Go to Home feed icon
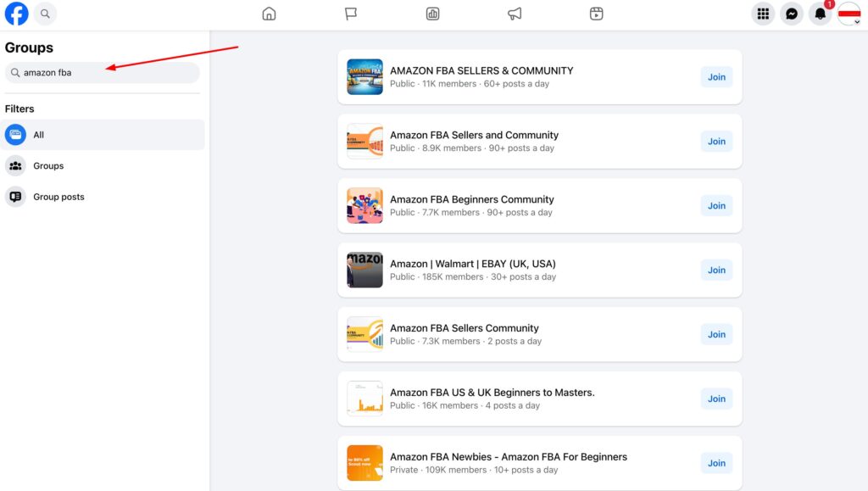Viewport: 868px width, 491px height. point(269,14)
